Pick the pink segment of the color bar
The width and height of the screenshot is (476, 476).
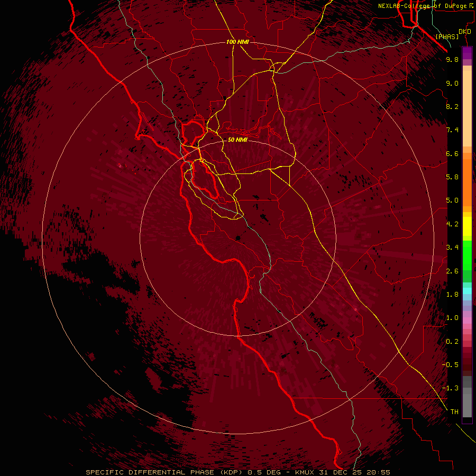[467, 321]
